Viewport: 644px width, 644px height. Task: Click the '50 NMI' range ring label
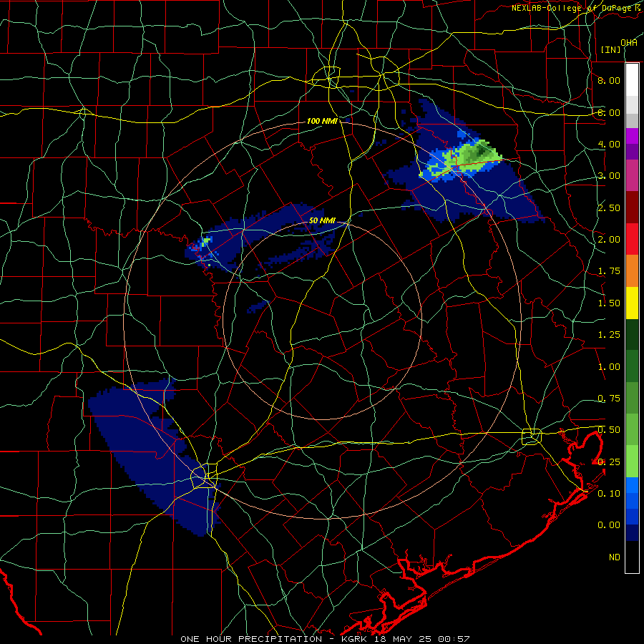323,220
